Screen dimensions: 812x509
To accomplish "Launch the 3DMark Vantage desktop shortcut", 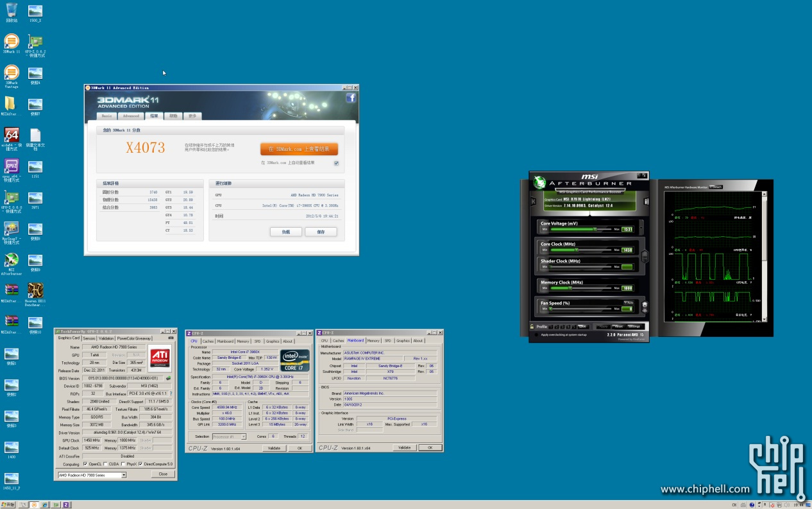I will (x=11, y=76).
